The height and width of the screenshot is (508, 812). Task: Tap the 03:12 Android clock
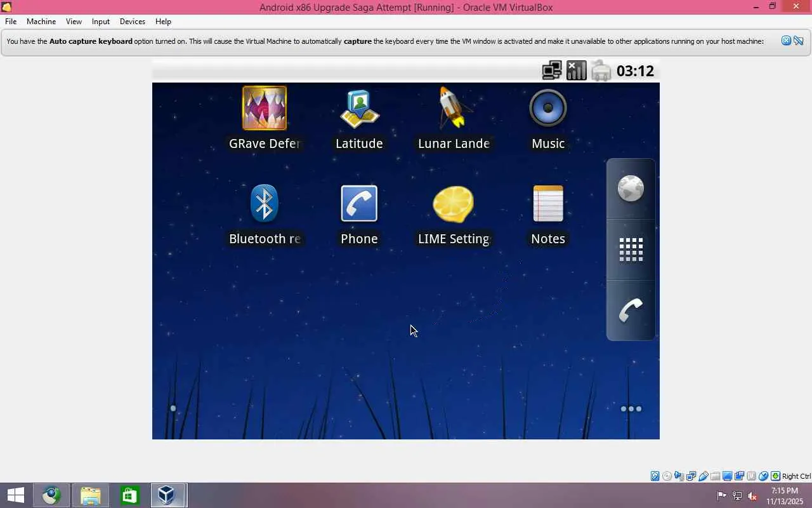click(x=635, y=70)
